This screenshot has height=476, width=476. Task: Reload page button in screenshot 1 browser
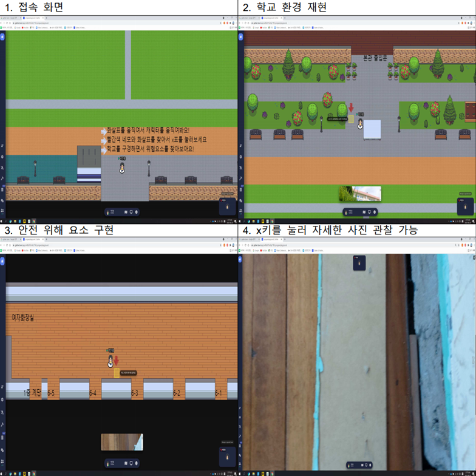click(7, 23)
